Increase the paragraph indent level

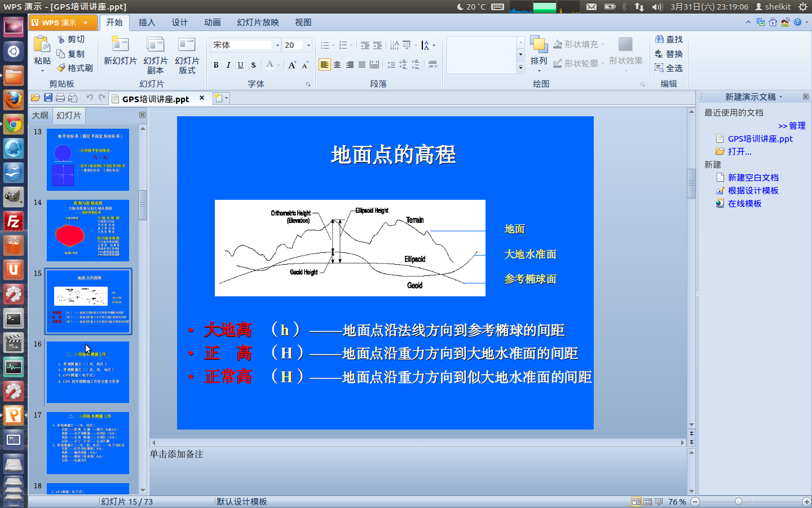pos(378,45)
